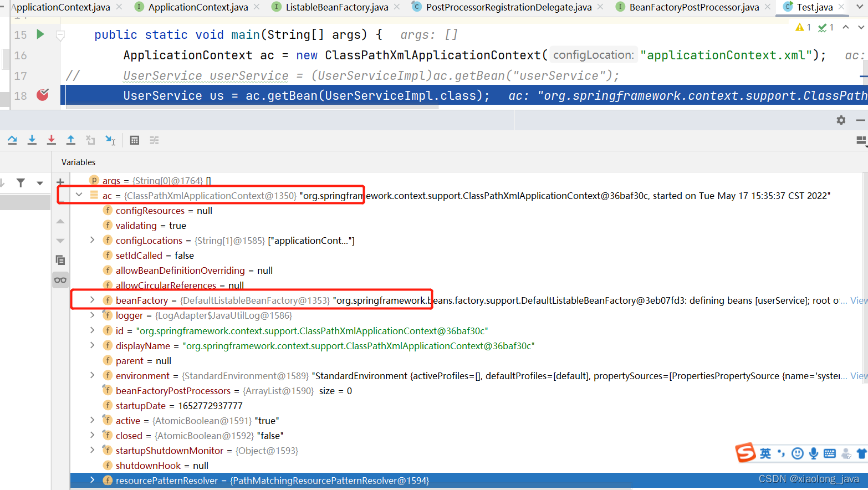The height and width of the screenshot is (490, 868).
Task: Click View link for beanFactory value
Action: 859,300
